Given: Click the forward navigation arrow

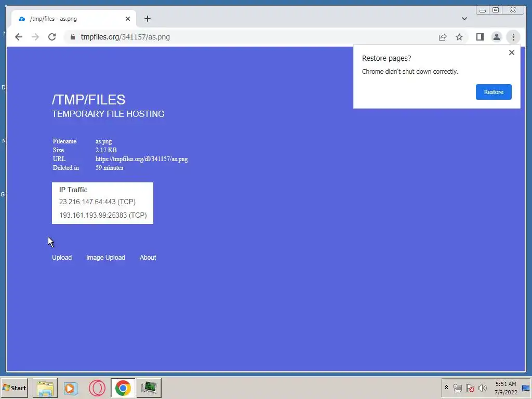Looking at the screenshot, I should point(35,37).
